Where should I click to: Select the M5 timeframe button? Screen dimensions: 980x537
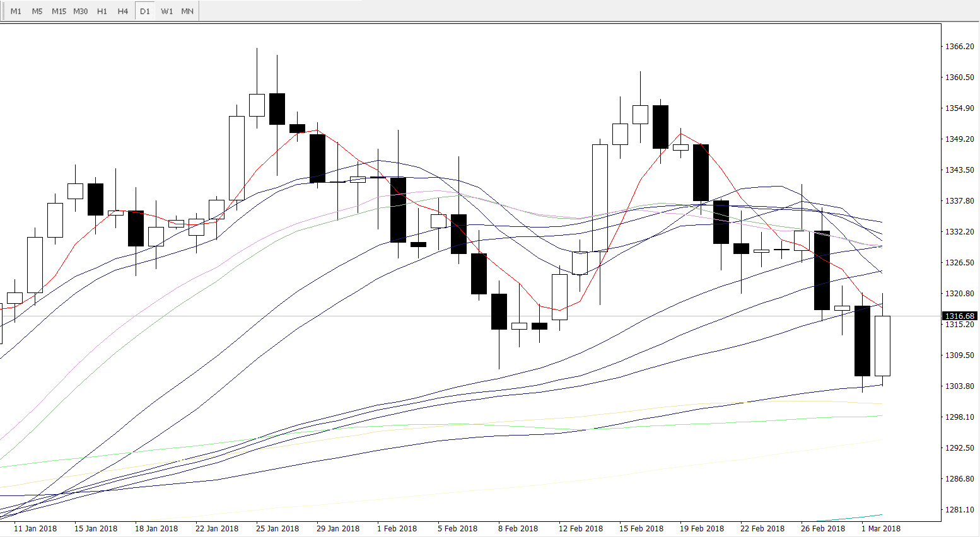pyautogui.click(x=37, y=11)
